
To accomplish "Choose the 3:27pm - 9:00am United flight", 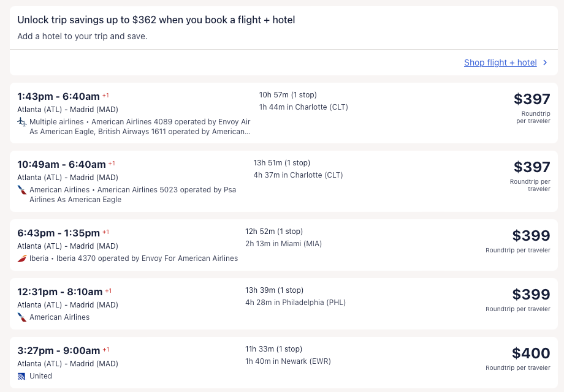I will [x=58, y=350].
